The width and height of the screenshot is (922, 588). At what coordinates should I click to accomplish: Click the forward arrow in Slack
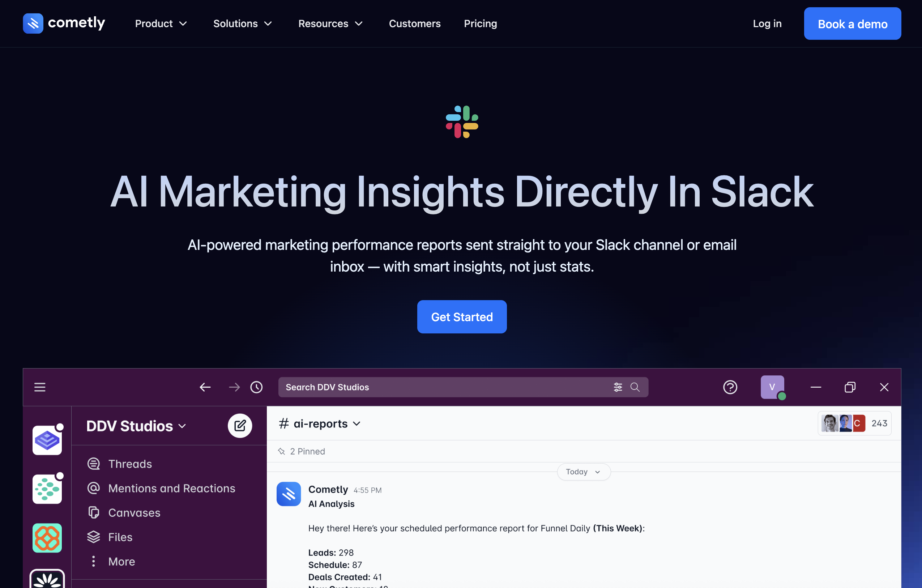[234, 387]
